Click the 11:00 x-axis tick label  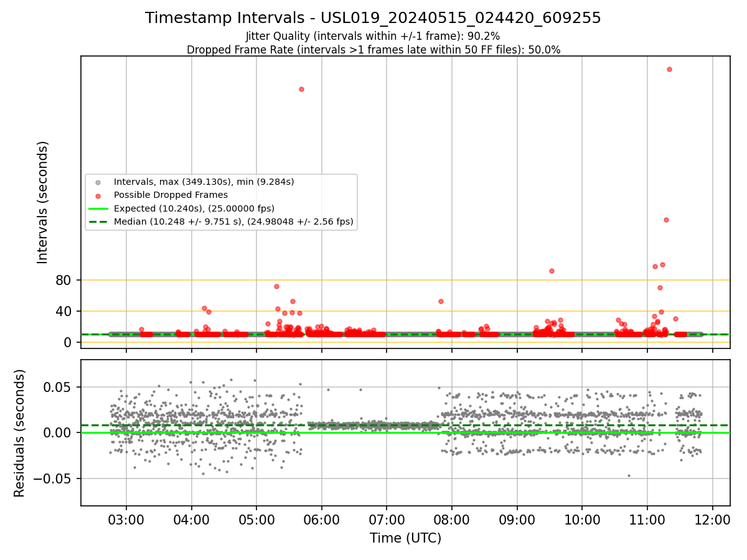point(647,520)
